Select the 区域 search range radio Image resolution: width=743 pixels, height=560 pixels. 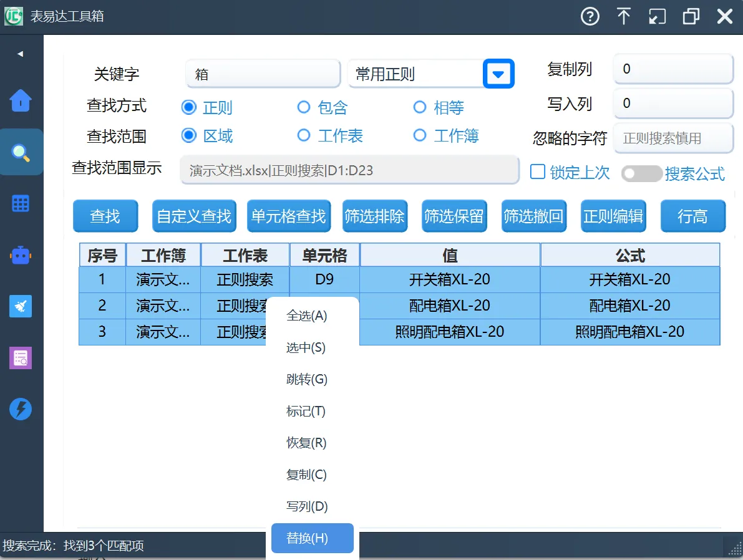188,136
